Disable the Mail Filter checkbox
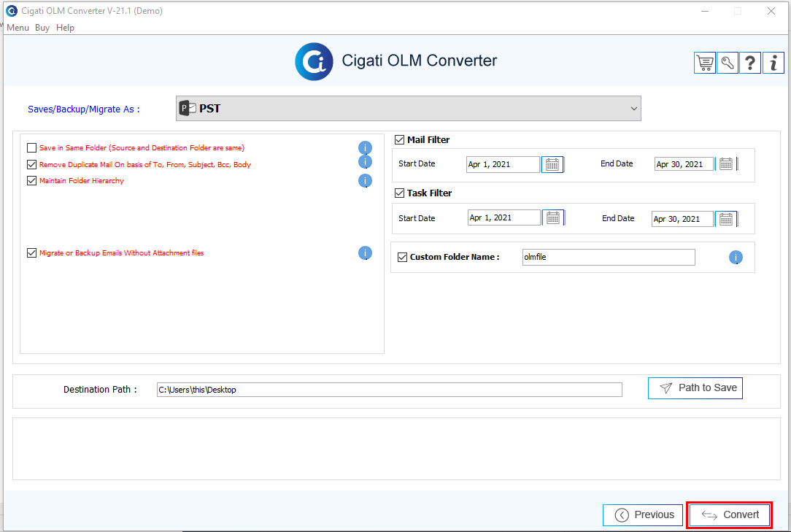The height and width of the screenshot is (532, 791). 400,140
